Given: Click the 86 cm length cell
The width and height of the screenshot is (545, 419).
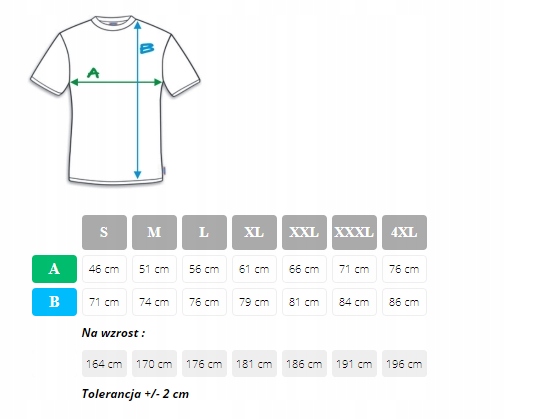Looking at the screenshot, I should point(404,302).
